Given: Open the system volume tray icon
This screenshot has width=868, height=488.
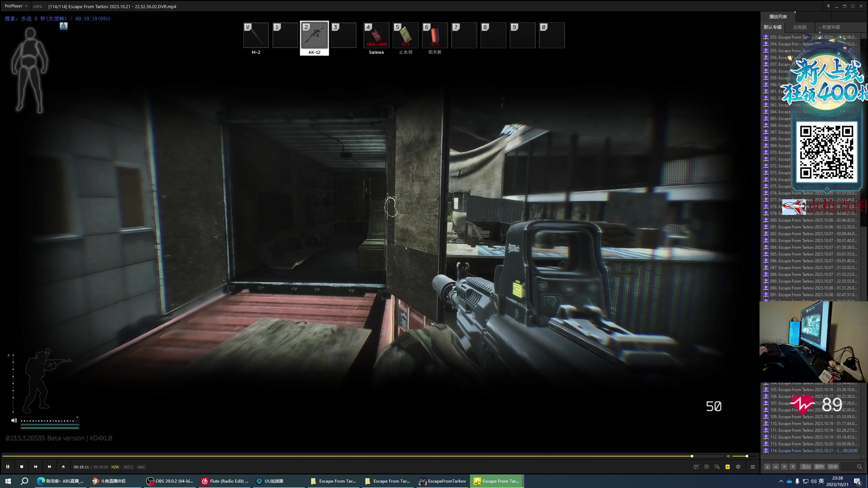Looking at the screenshot, I should tap(813, 481).
